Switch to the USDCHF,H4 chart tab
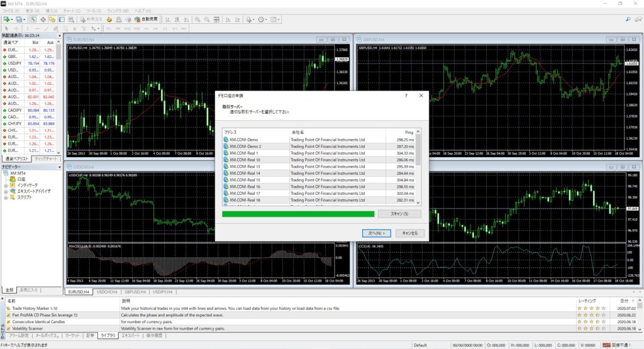 (107, 292)
